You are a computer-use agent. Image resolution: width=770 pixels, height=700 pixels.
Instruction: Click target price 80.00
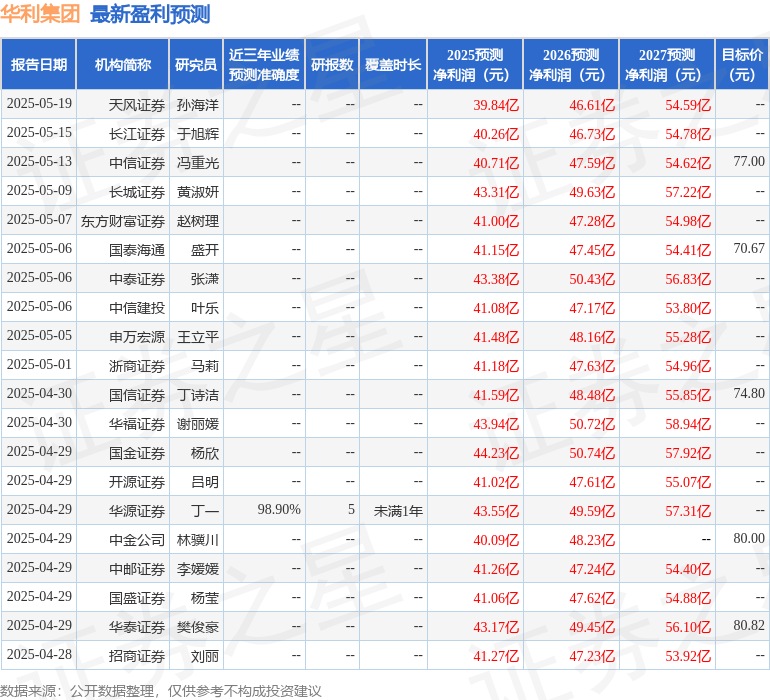(749, 538)
